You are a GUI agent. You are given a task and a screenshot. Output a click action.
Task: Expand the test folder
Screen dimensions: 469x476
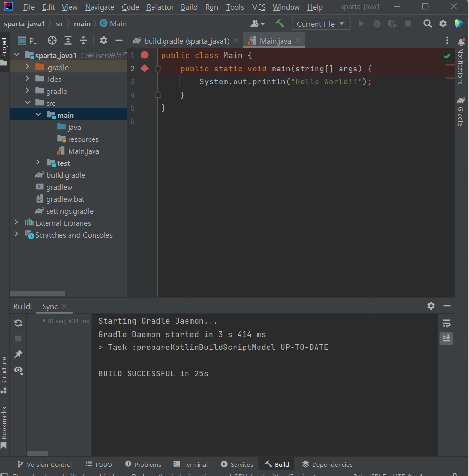point(38,163)
